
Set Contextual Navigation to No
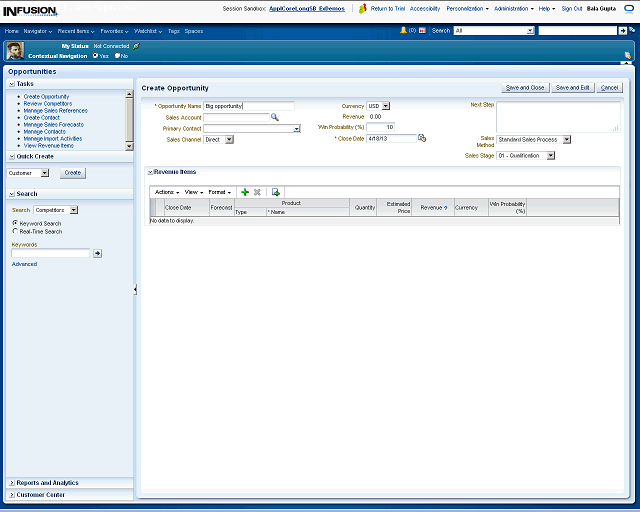tap(117, 55)
